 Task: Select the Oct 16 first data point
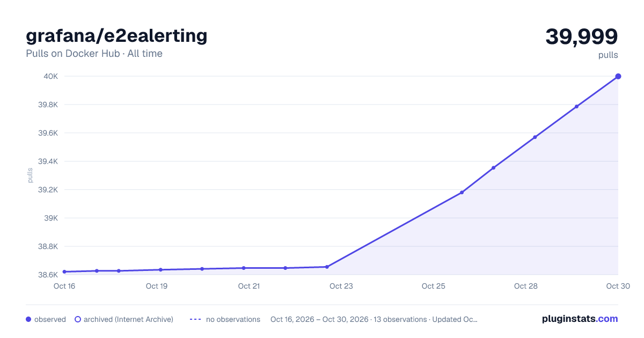click(64, 271)
